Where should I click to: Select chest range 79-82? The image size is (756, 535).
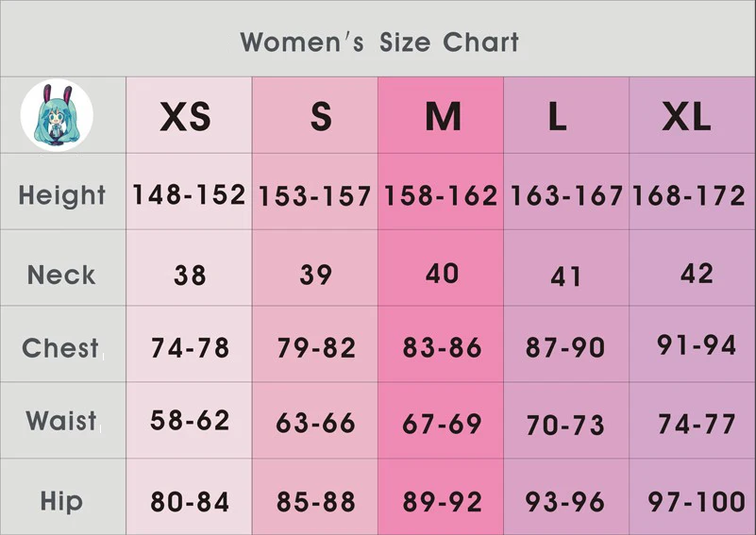point(316,348)
